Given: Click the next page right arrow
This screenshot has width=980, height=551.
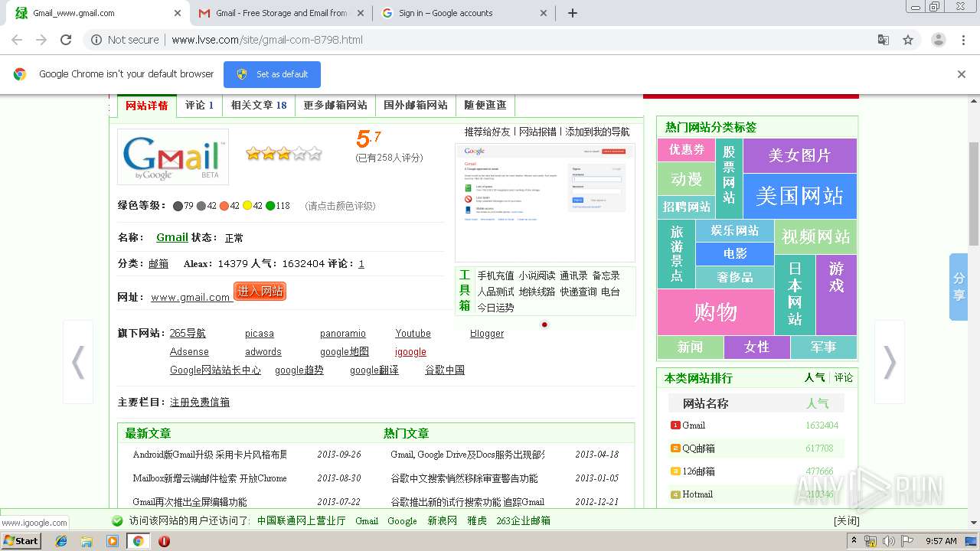Looking at the screenshot, I should coord(889,362).
